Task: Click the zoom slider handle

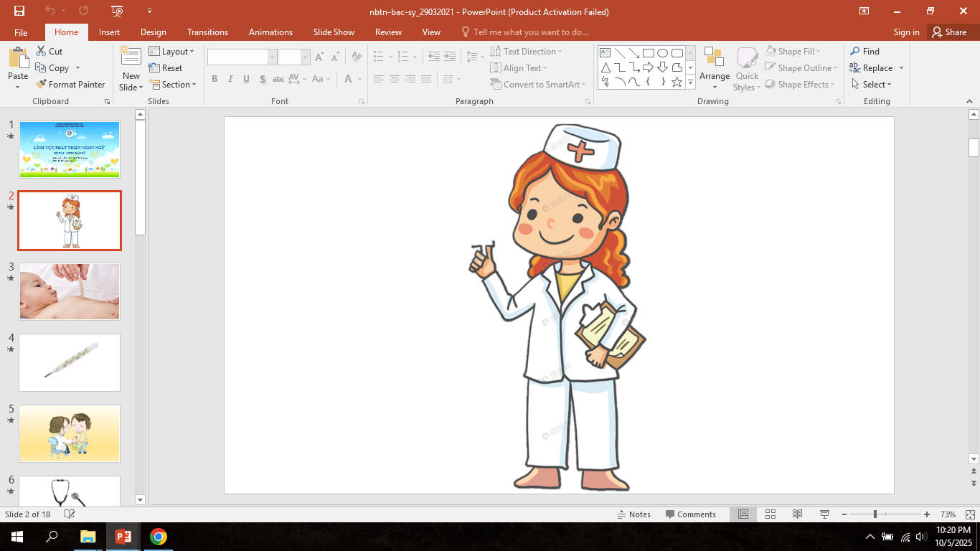Action: pyautogui.click(x=875, y=514)
